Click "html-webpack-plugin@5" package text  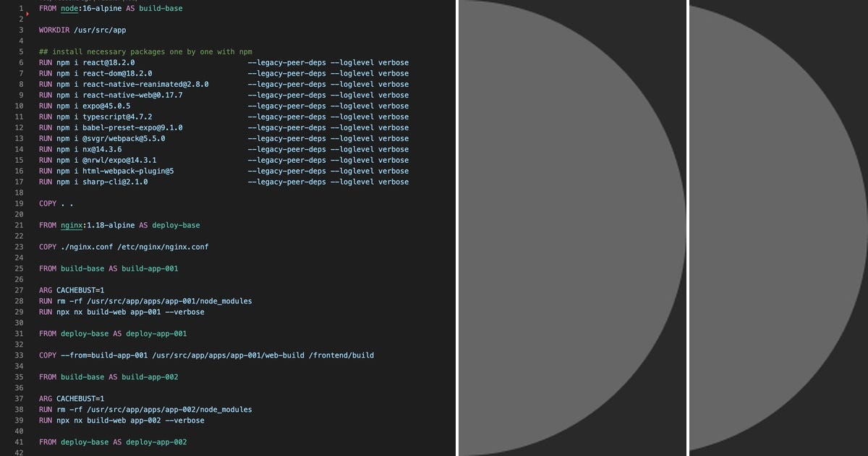coord(128,172)
